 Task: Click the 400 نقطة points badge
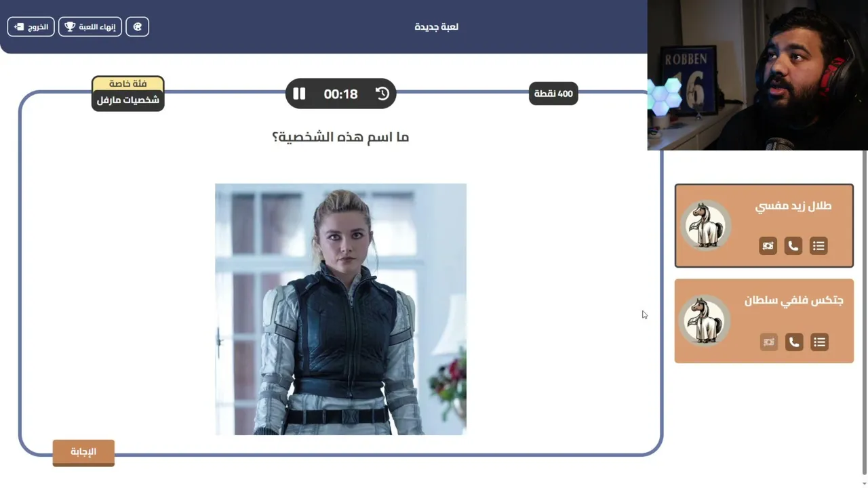(553, 94)
